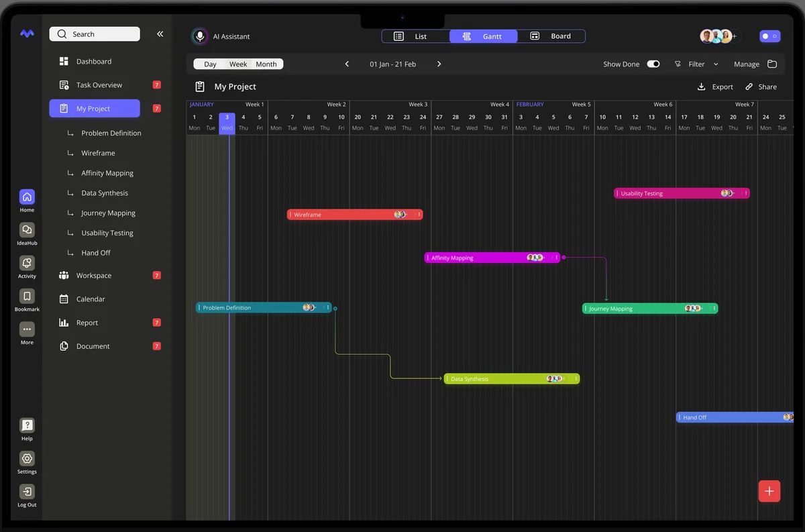Click the Search field
The height and width of the screenshot is (532, 805).
95,34
